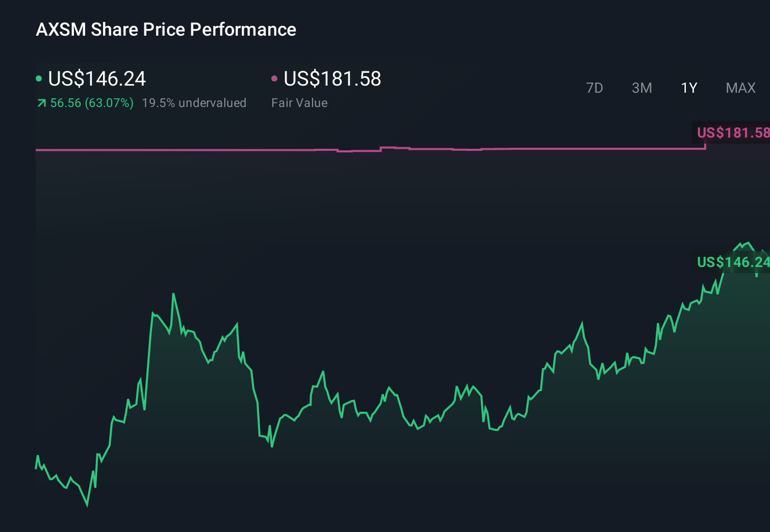Select the US$181.58 chart price tag
This screenshot has height=532, width=770.
point(733,133)
